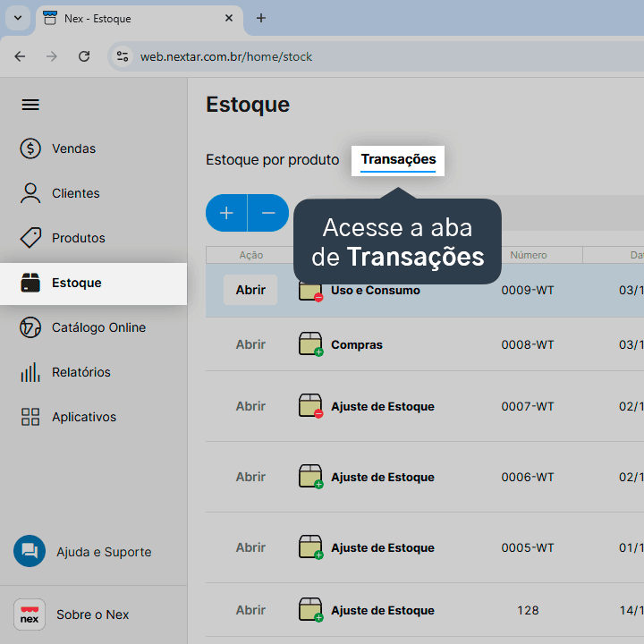Click the Ação column header
644x644 pixels.
[x=251, y=255]
